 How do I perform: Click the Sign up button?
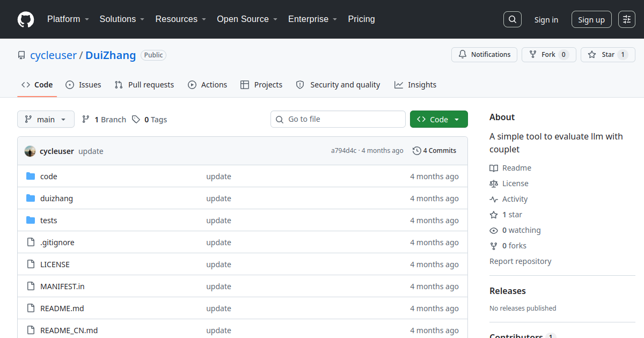tap(591, 20)
